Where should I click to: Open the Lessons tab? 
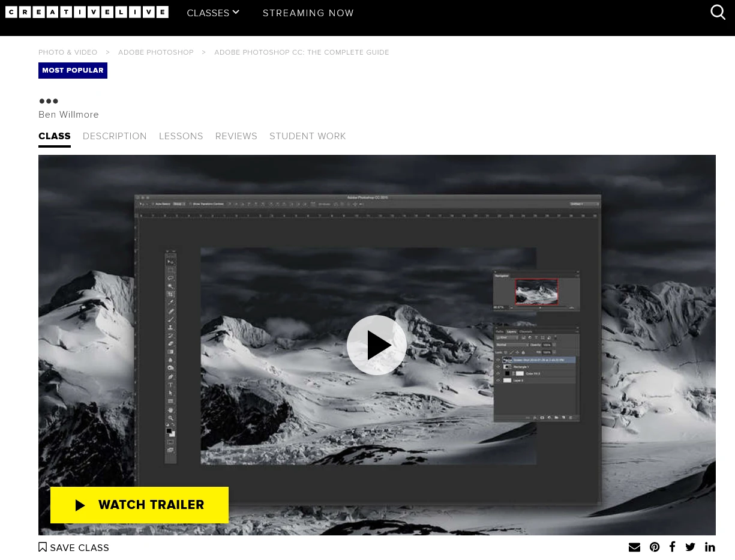[x=181, y=136]
